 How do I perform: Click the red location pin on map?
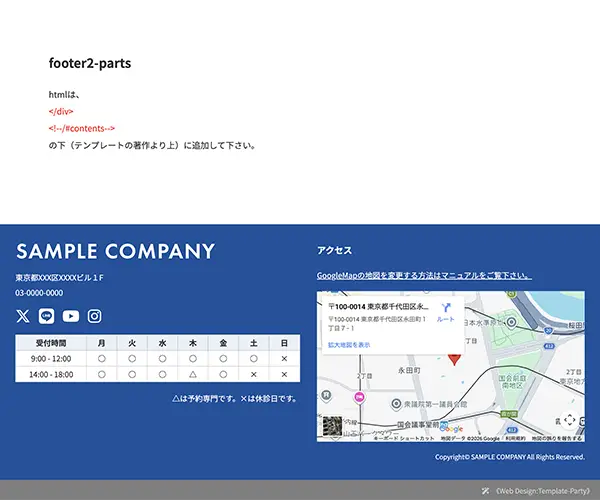[456, 358]
